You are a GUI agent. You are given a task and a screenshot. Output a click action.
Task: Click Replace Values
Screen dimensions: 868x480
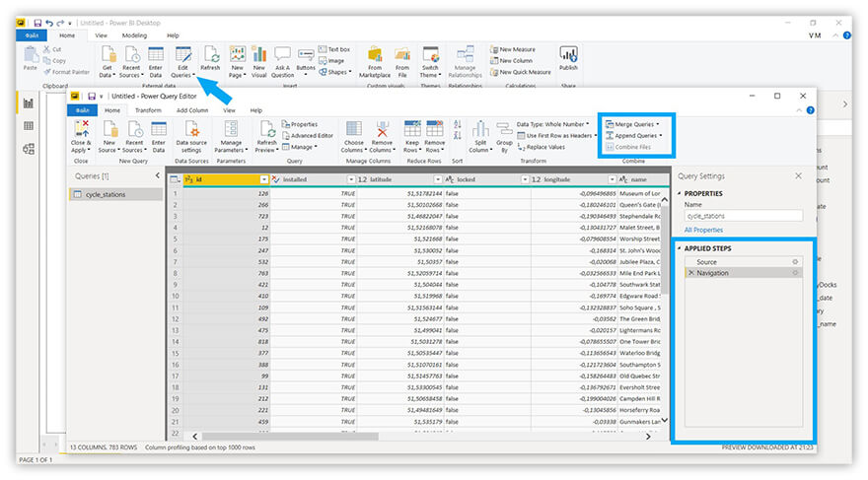[x=541, y=147]
